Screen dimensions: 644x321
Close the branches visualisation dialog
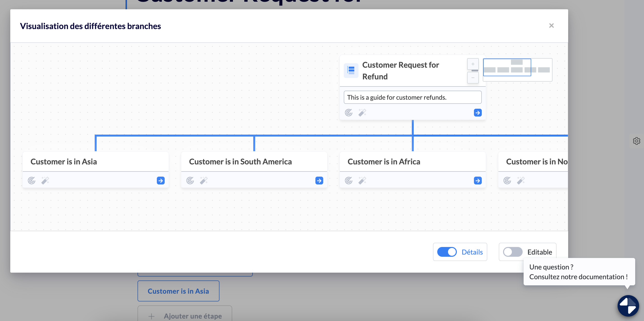(551, 25)
